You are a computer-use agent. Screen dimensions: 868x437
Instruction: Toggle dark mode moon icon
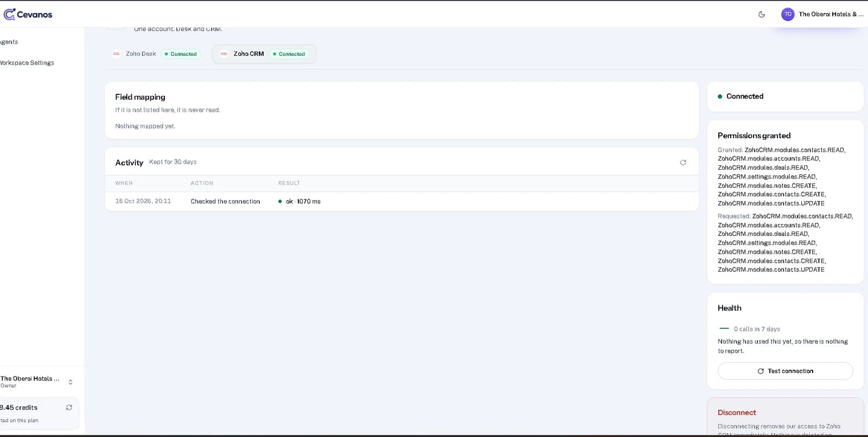click(x=762, y=15)
